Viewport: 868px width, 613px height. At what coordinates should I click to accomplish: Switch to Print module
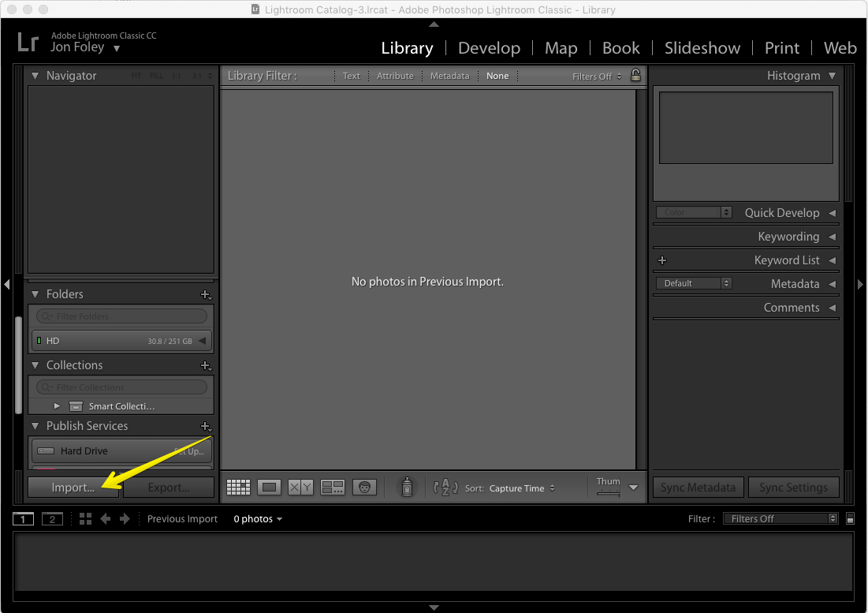pyautogui.click(x=781, y=48)
